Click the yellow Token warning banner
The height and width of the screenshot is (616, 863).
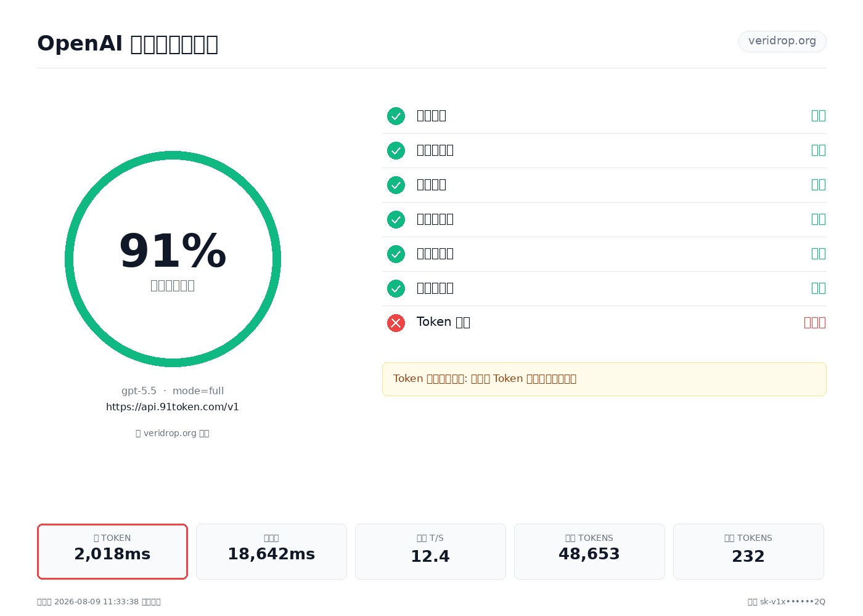click(604, 379)
